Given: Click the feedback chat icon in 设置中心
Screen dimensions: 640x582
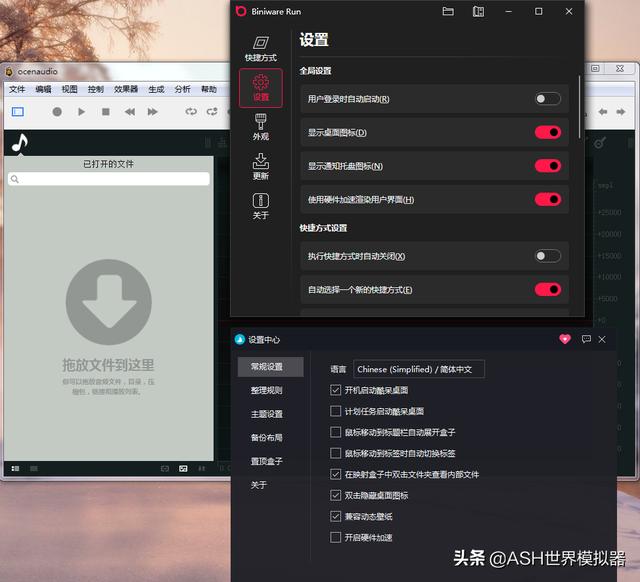Looking at the screenshot, I should click(586, 339).
